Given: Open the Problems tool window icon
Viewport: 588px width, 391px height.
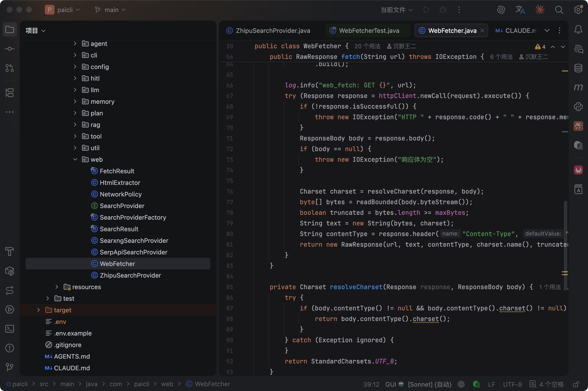Looking at the screenshot, I should click(9, 348).
